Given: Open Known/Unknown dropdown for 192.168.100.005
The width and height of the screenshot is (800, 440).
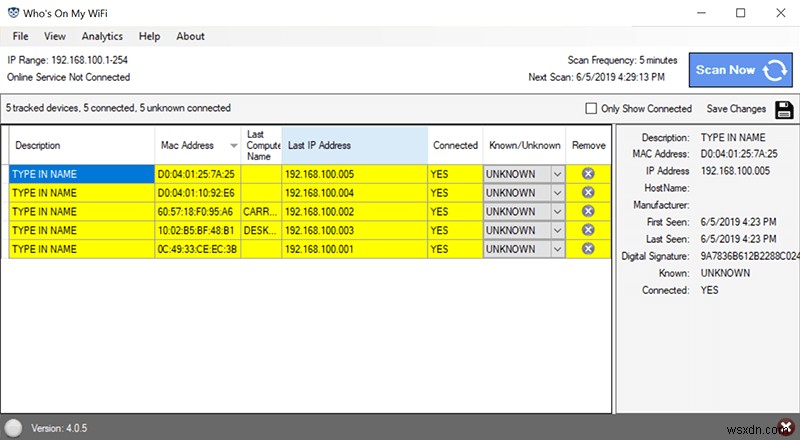Looking at the screenshot, I should coord(557,173).
